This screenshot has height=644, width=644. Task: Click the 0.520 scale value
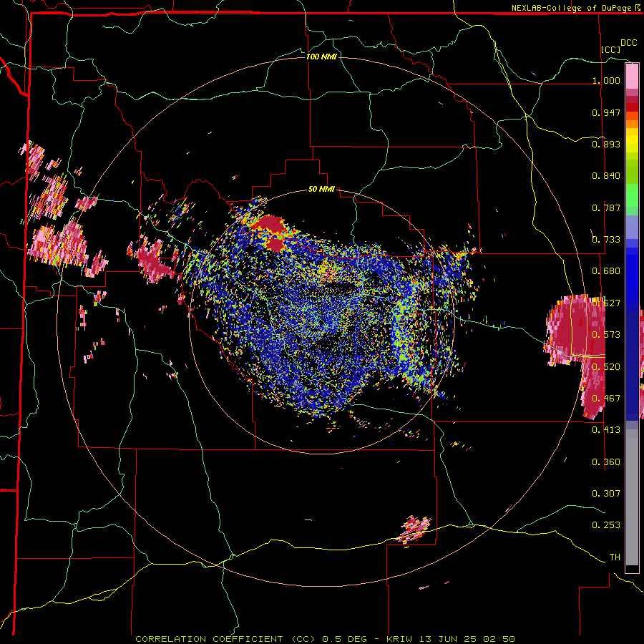606,366
